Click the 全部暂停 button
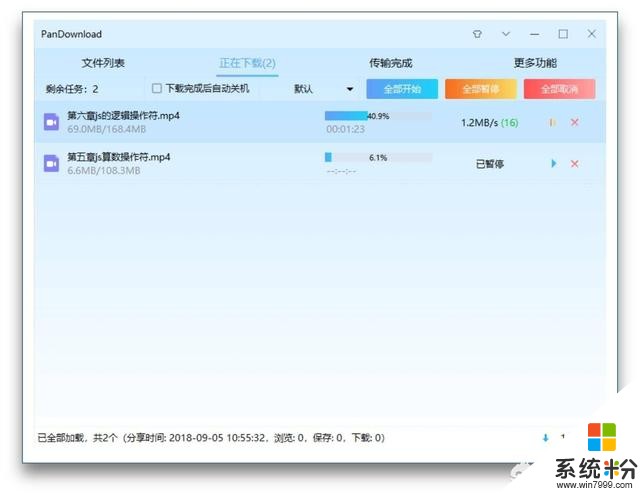640x496 pixels. tap(481, 89)
